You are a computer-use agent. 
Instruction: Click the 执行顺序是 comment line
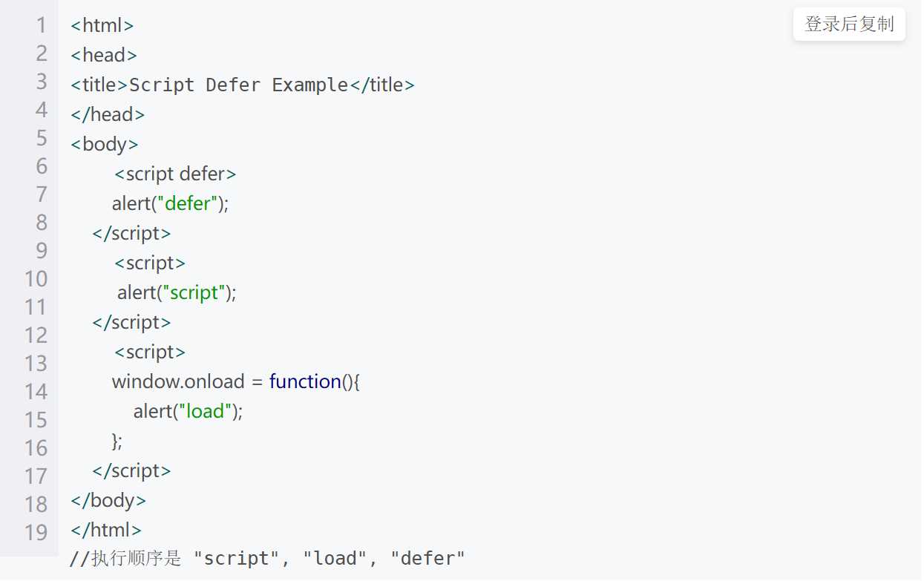click(267, 559)
